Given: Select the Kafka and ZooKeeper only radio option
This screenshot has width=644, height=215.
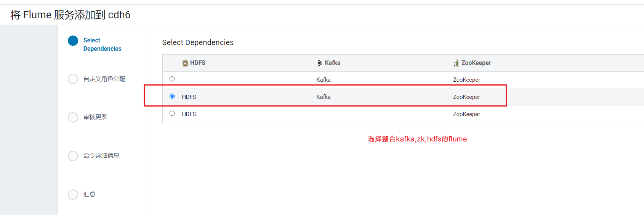Looking at the screenshot, I should (172, 79).
